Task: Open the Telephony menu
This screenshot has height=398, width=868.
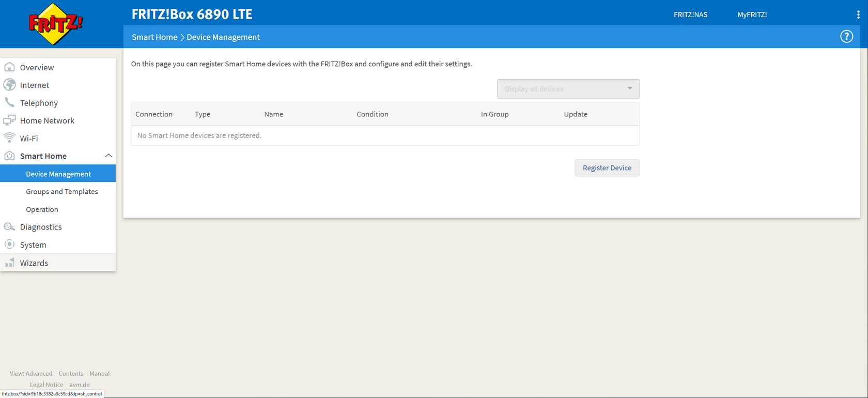Action: coord(39,103)
